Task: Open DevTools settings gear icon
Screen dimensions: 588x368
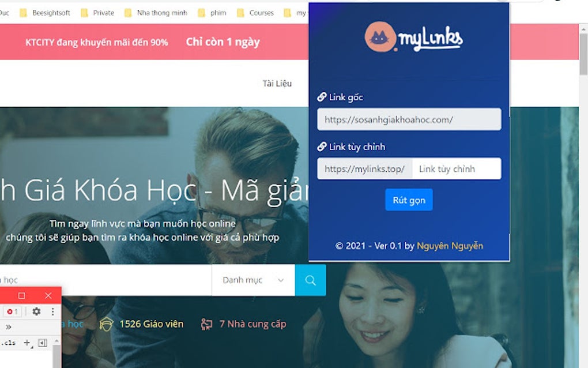Action: (x=36, y=311)
